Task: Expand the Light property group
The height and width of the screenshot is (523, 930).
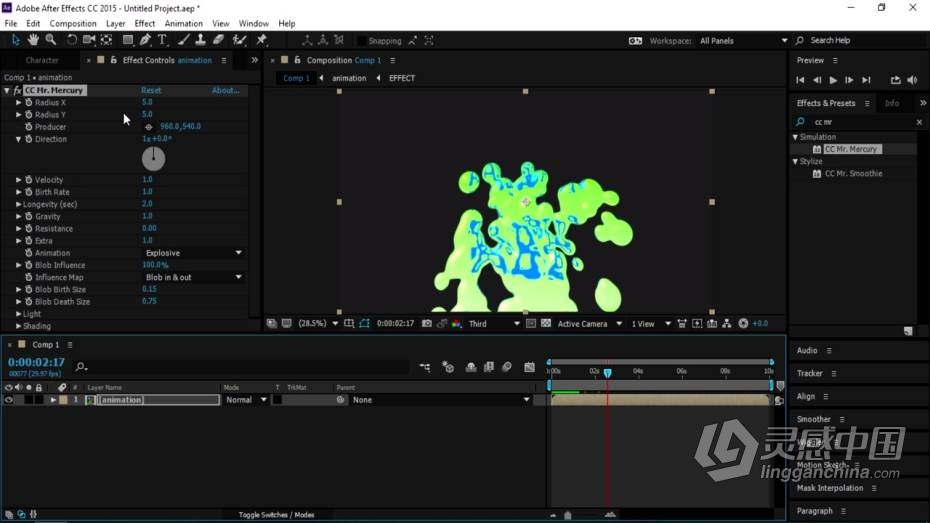Action: [x=18, y=314]
